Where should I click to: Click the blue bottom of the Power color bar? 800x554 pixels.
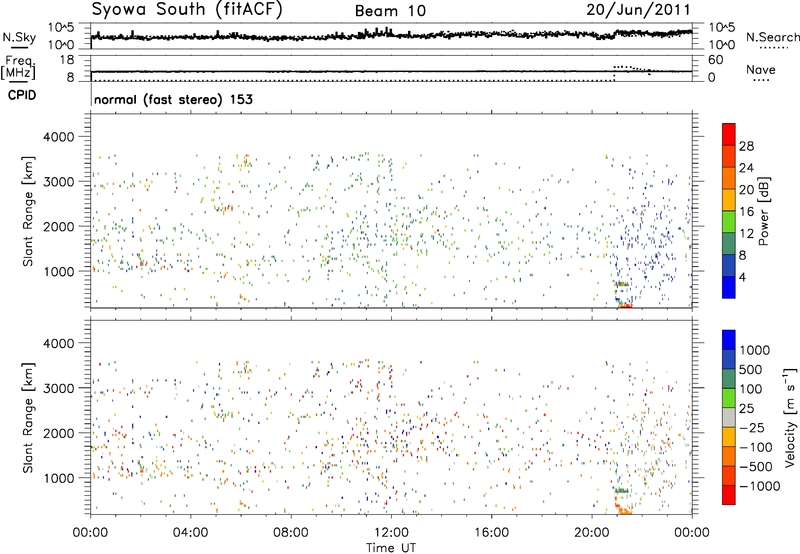tap(729, 288)
